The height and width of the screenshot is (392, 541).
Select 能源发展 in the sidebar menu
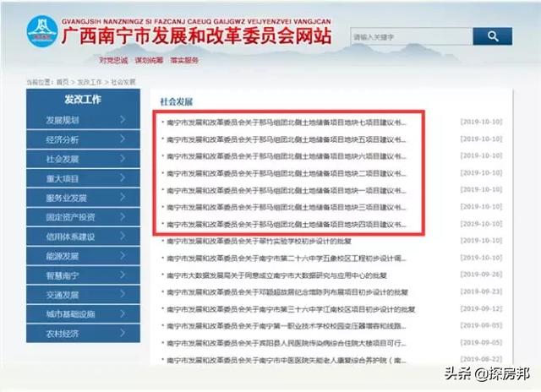point(83,256)
